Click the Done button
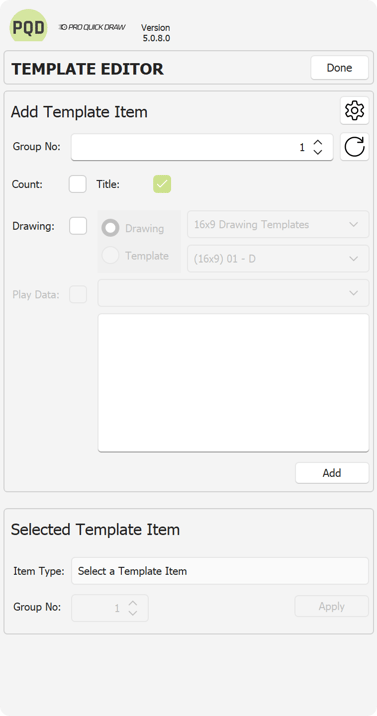Viewport: 377px width, 716px height. 340,68
